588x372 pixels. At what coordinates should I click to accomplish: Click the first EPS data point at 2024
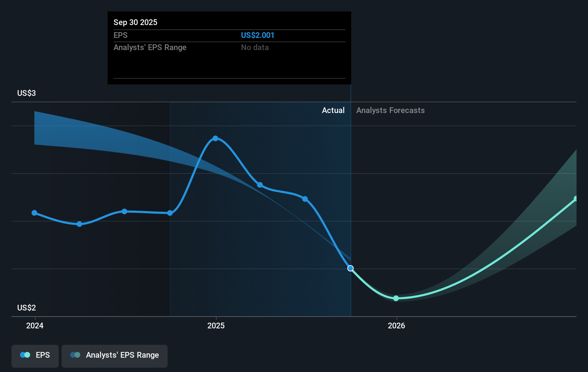pos(34,213)
